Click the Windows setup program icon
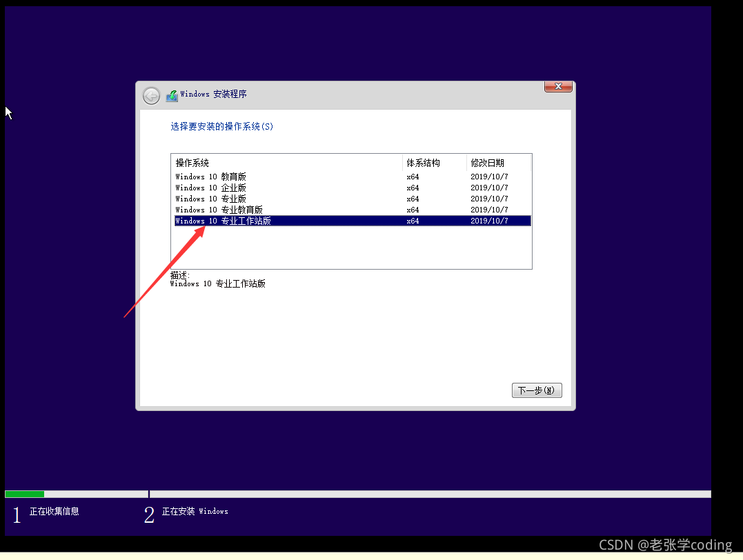The image size is (743, 560). click(x=172, y=96)
